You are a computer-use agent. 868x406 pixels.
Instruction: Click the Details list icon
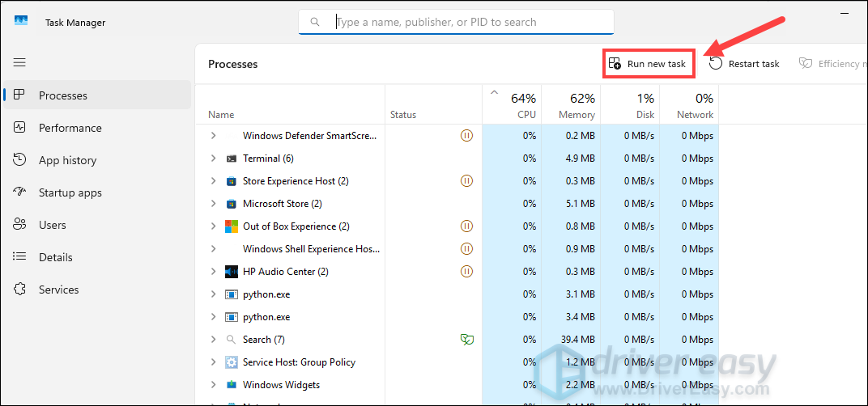(19, 256)
